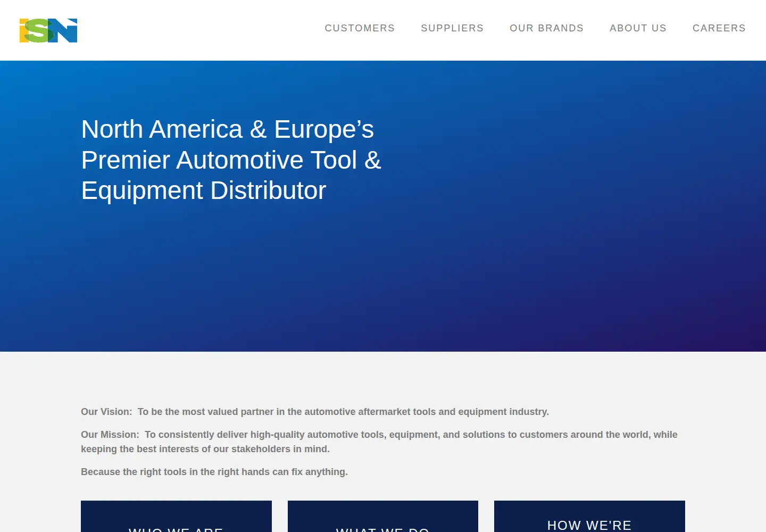Click the 'Our Mission' statement paragraph
Screen dimensions: 766x532
coord(379,442)
